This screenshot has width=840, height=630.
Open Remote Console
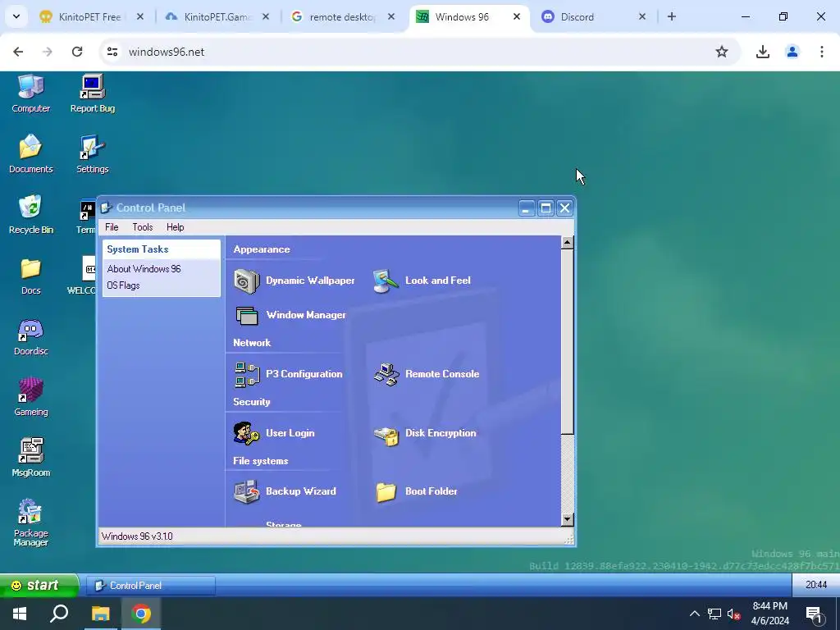427,374
